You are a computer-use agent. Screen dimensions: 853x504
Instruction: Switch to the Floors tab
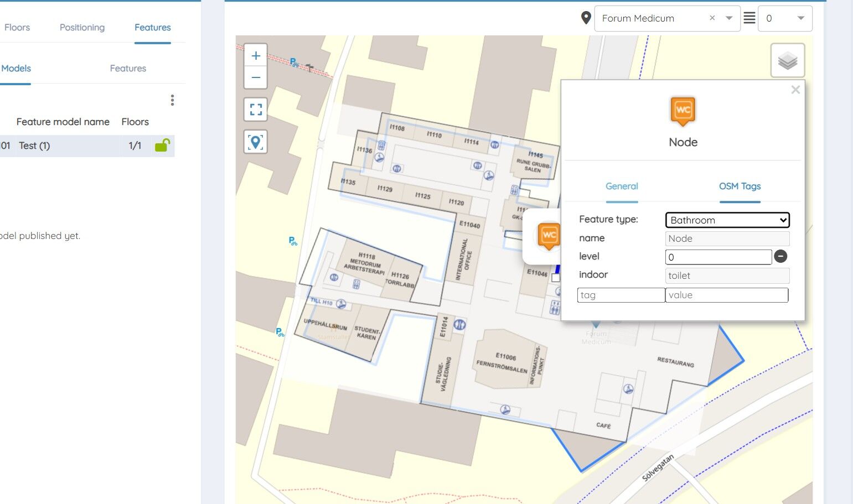pyautogui.click(x=17, y=27)
